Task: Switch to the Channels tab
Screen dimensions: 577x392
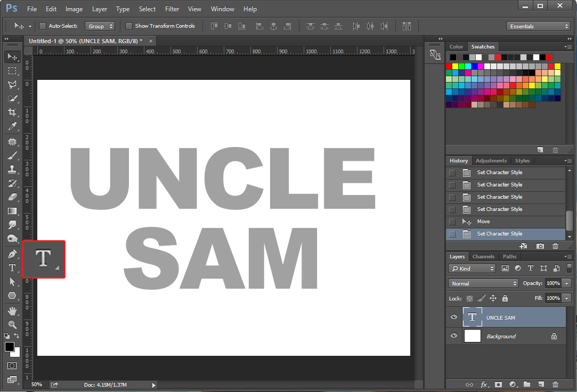Action: pyautogui.click(x=483, y=256)
